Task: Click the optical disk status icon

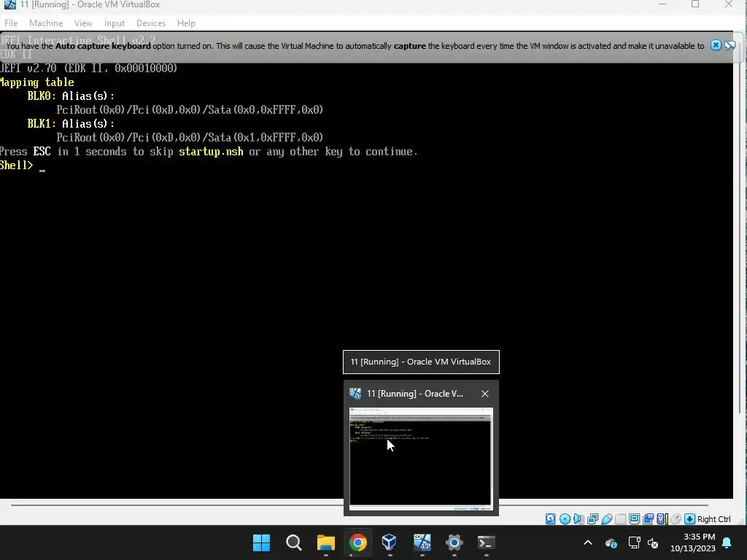Action: coord(565,519)
